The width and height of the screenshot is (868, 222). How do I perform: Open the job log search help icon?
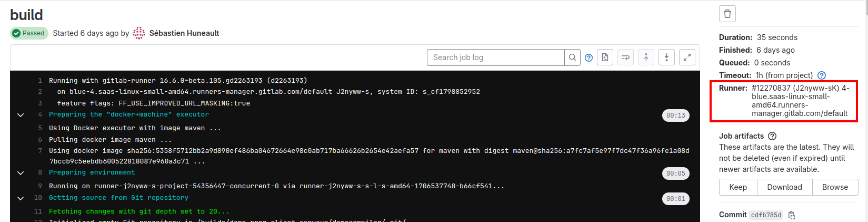pos(589,58)
